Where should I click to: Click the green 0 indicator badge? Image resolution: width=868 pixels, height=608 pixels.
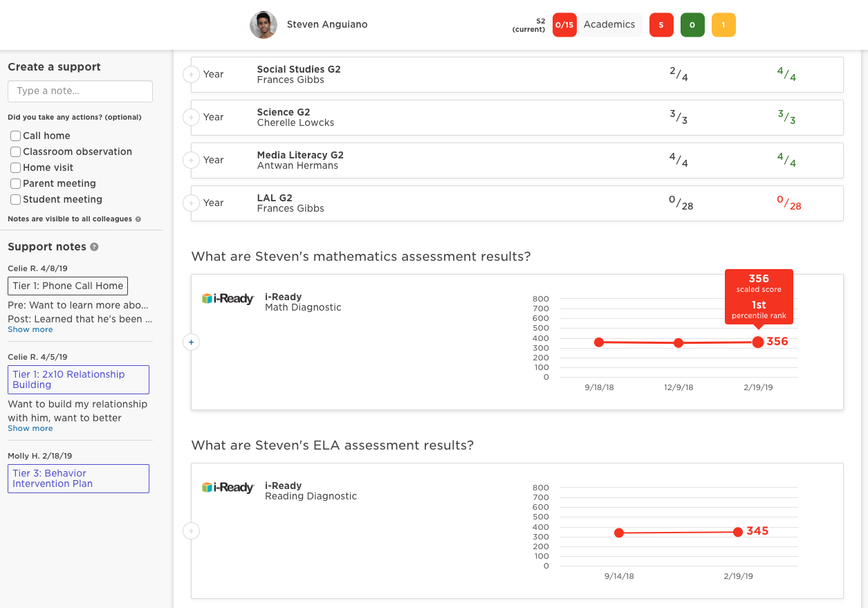pos(692,25)
